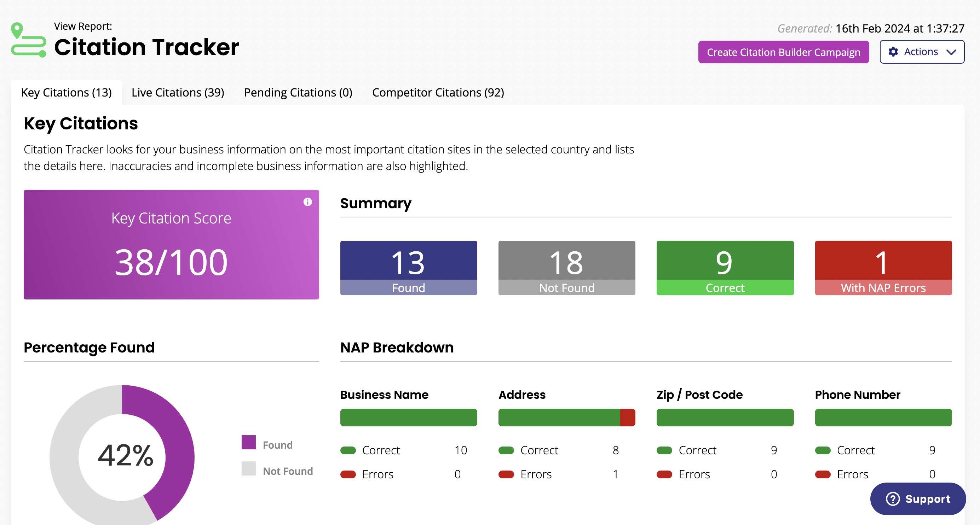
Task: Switch to Live Citations (39) tab
Action: tap(178, 92)
